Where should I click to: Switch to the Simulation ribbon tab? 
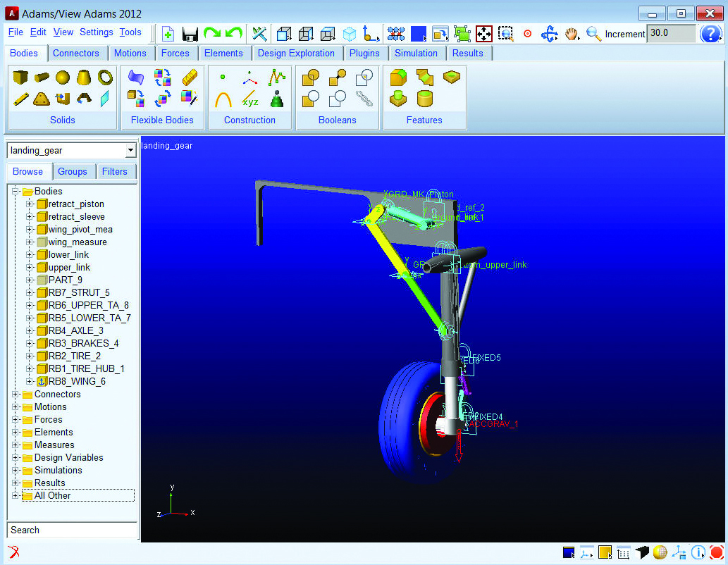[x=416, y=54]
